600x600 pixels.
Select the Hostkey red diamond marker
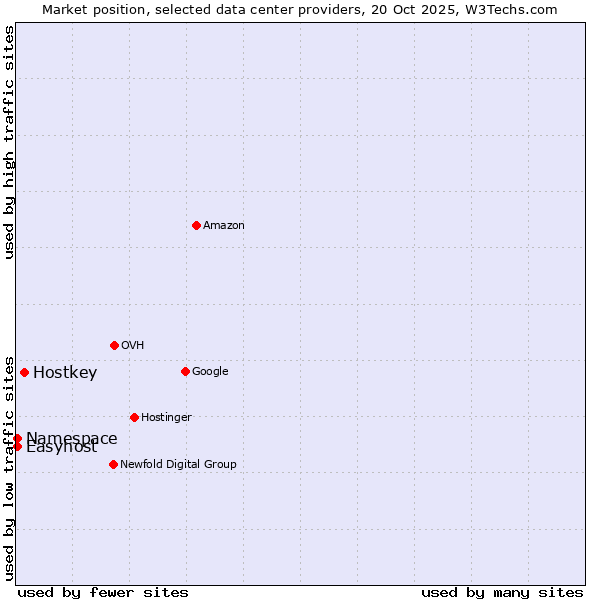tap(24, 372)
